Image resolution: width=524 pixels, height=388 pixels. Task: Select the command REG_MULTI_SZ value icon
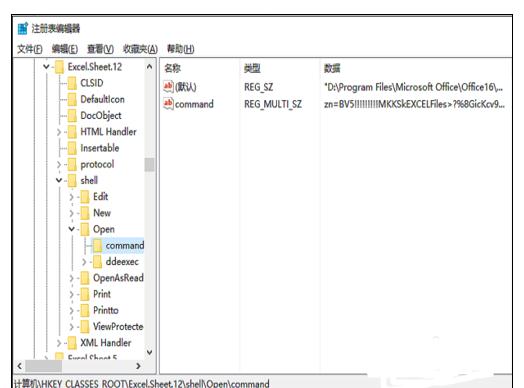[168, 104]
